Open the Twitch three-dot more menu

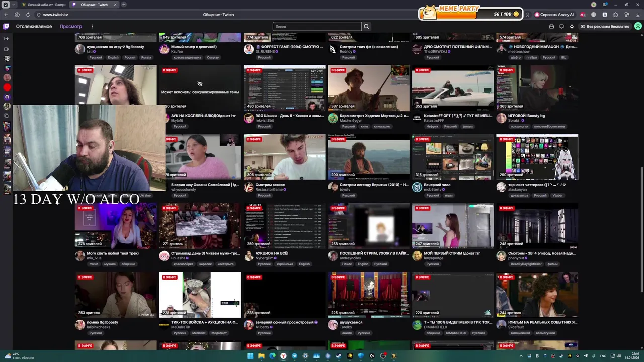coord(92,26)
